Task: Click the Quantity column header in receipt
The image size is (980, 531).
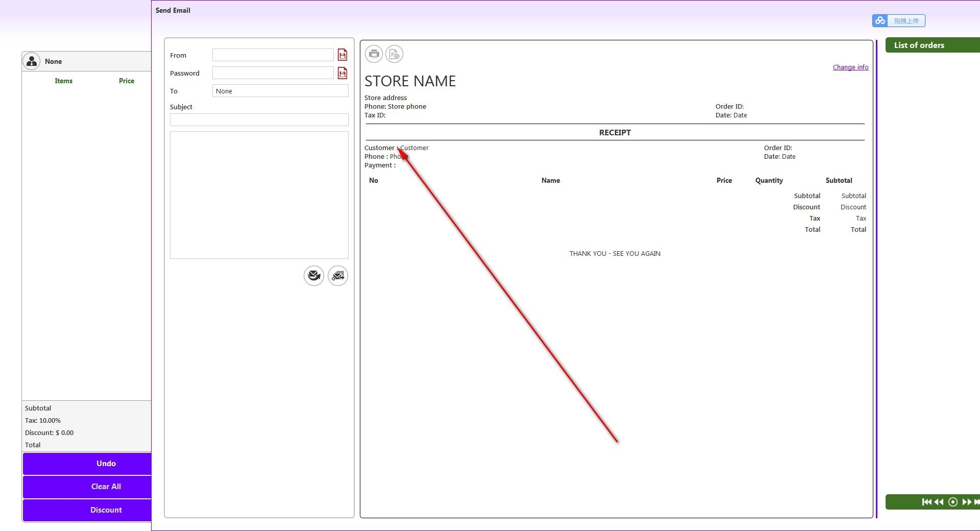Action: pos(769,180)
